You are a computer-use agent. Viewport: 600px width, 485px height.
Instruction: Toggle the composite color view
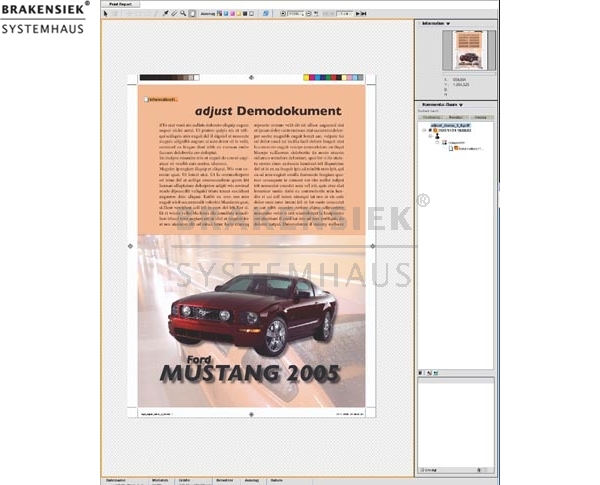click(x=219, y=13)
